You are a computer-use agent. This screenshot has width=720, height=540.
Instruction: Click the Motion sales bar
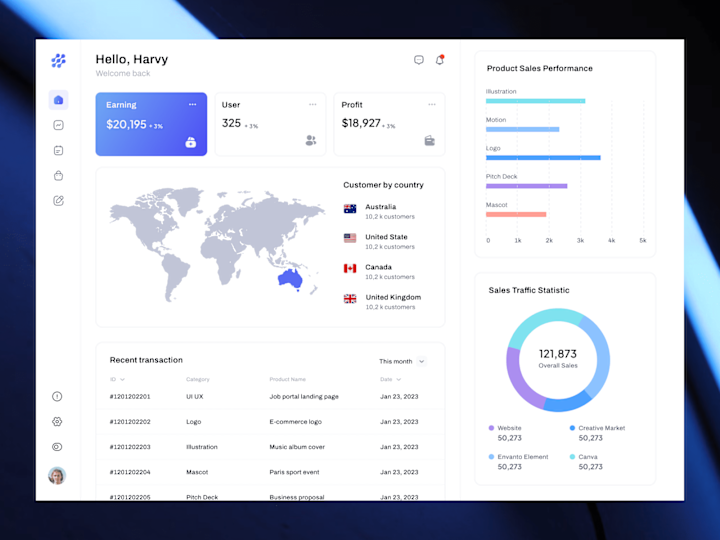point(523,129)
